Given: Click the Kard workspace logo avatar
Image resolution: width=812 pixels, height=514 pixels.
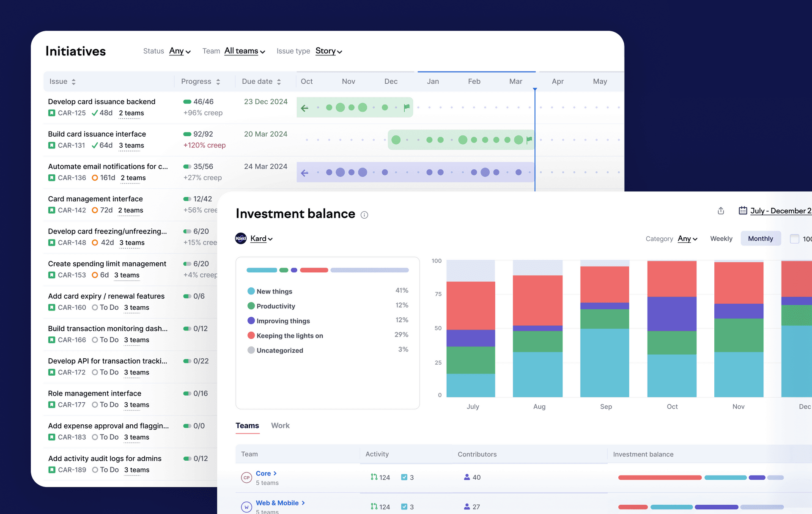Looking at the screenshot, I should (241, 239).
